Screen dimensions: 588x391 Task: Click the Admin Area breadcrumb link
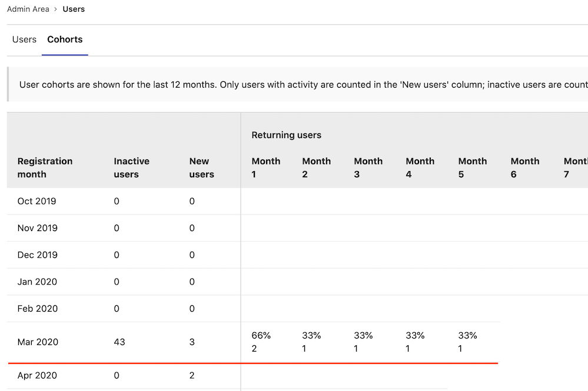(28, 9)
